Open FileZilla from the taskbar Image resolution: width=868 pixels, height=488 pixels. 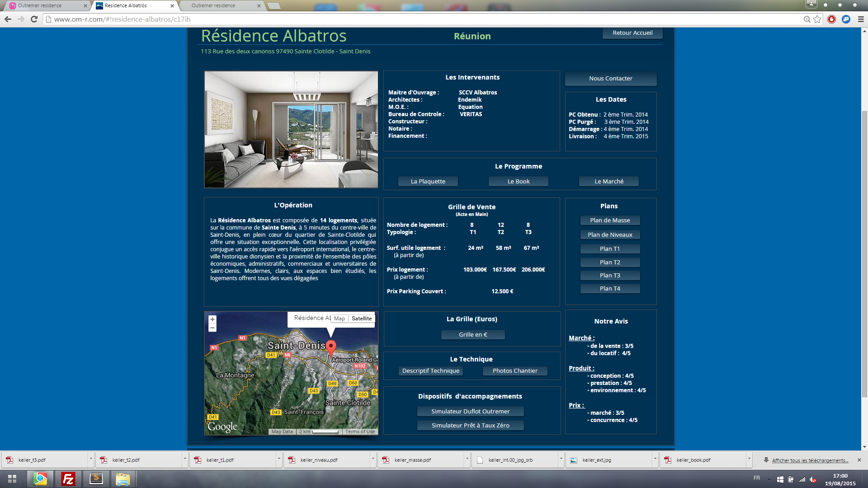pyautogui.click(x=68, y=479)
